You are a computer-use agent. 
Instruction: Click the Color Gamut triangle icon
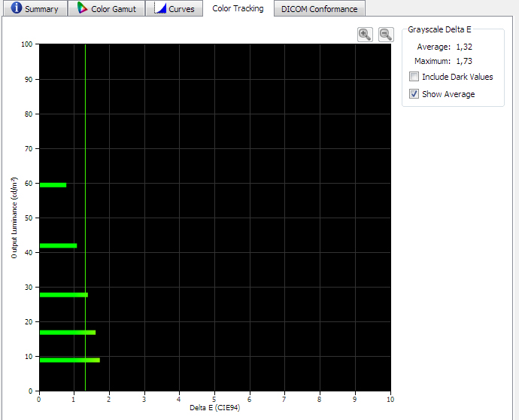(x=83, y=8)
